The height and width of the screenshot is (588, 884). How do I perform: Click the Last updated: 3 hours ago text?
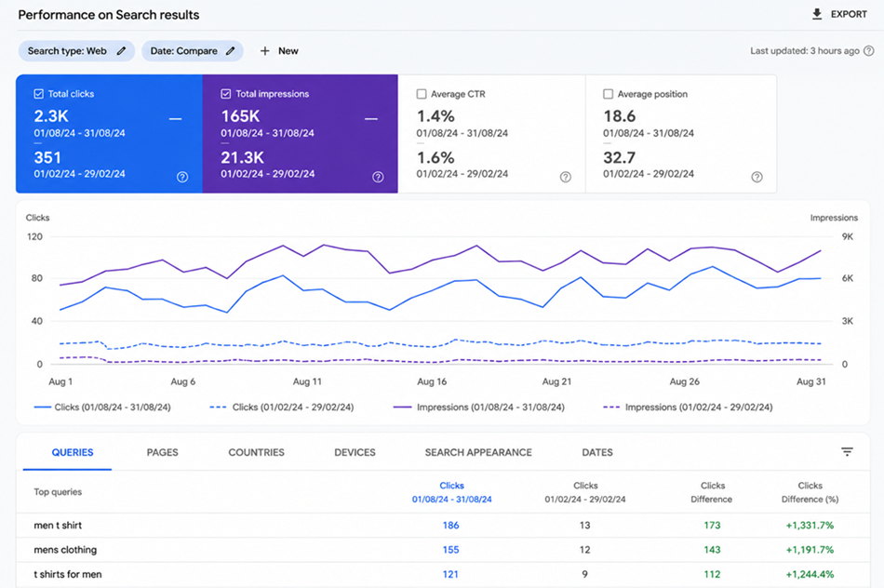coord(805,51)
